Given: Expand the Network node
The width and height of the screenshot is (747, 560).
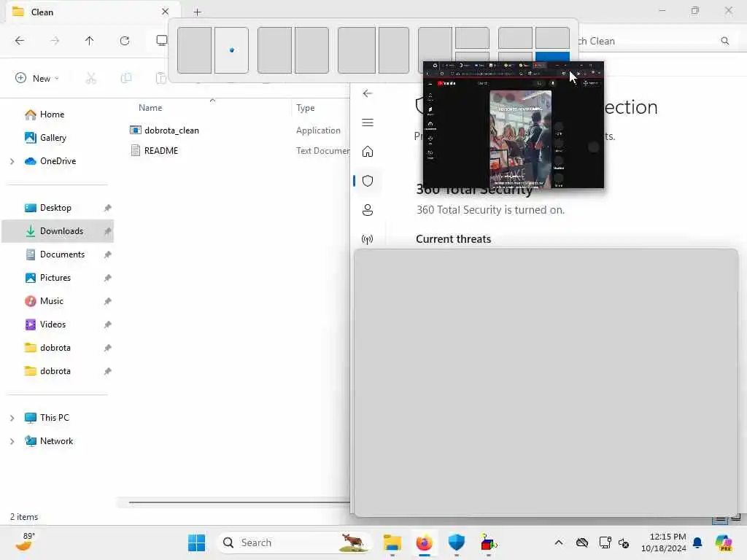Looking at the screenshot, I should (12, 441).
